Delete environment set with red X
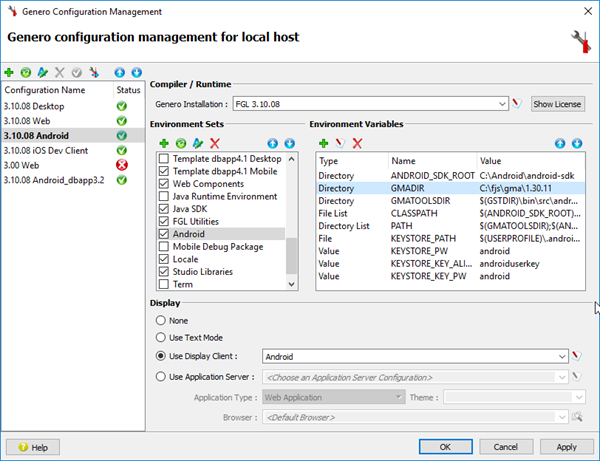The width and height of the screenshot is (600, 461). 215,143
